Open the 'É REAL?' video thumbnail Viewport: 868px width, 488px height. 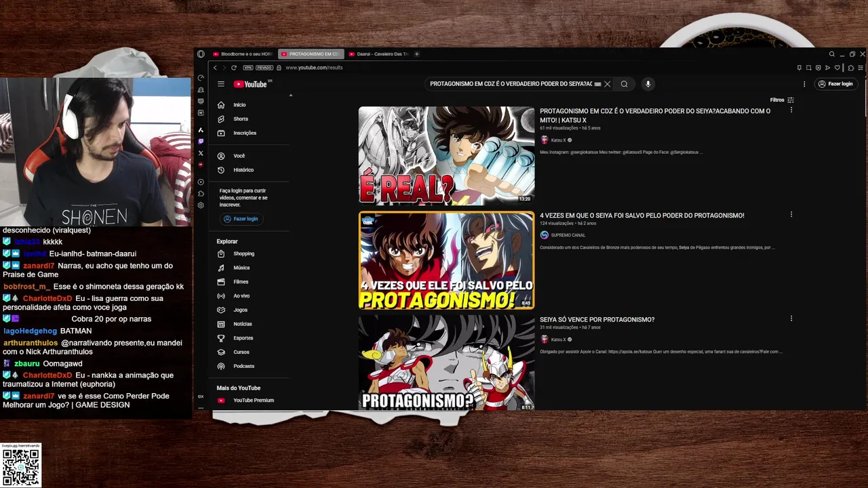coord(446,155)
